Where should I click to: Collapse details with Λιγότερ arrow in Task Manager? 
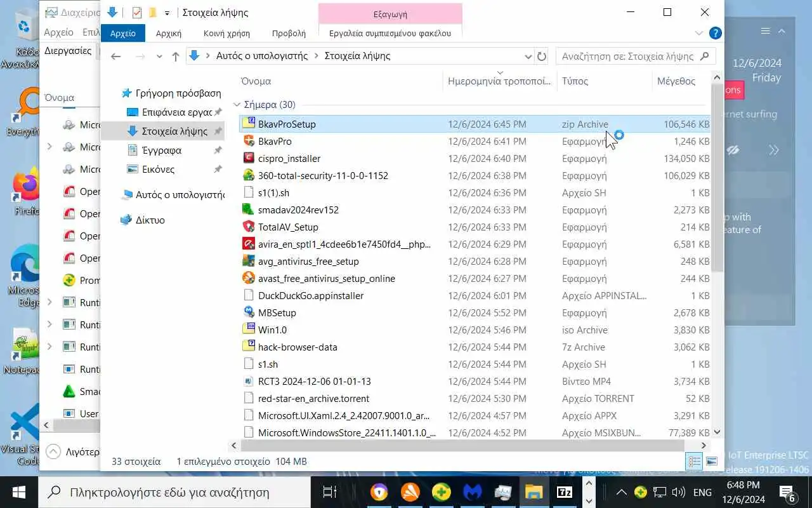[54, 452]
